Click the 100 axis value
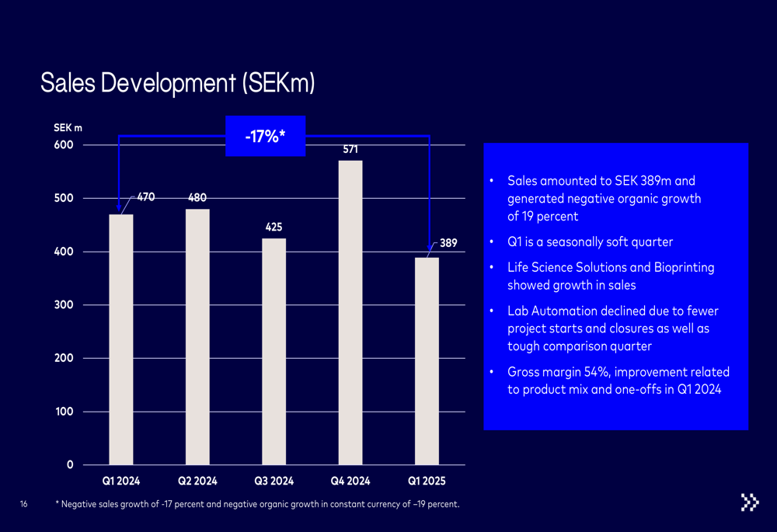This screenshot has width=777, height=532. [64, 412]
